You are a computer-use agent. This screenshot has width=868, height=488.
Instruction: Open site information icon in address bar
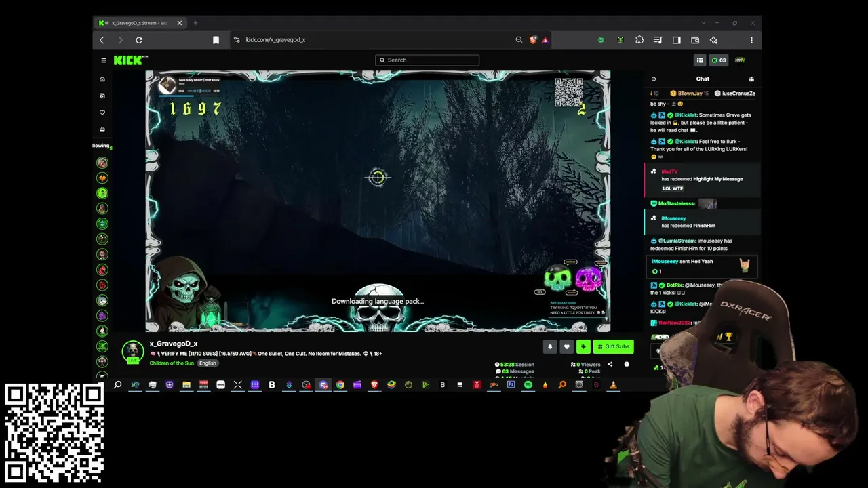(236, 40)
